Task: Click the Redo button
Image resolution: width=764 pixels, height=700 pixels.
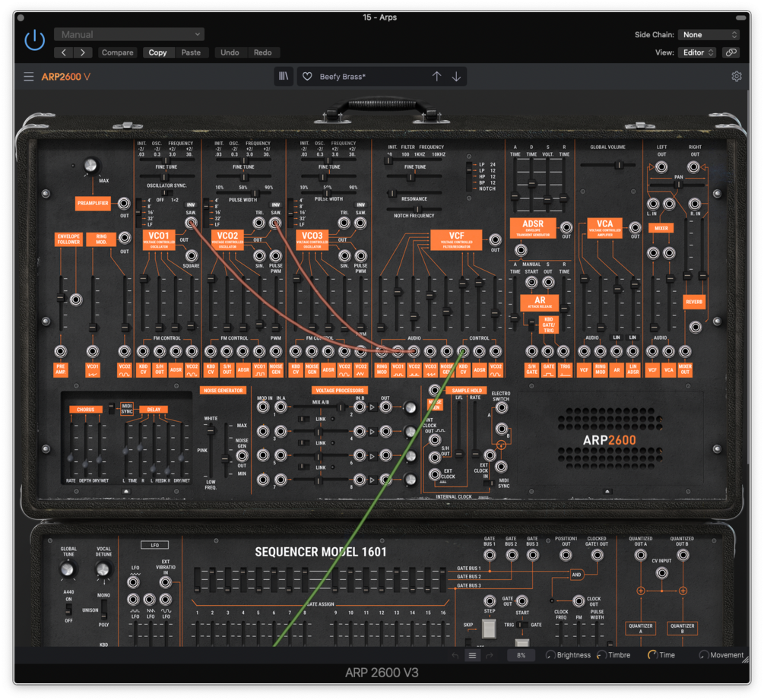Action: [262, 52]
